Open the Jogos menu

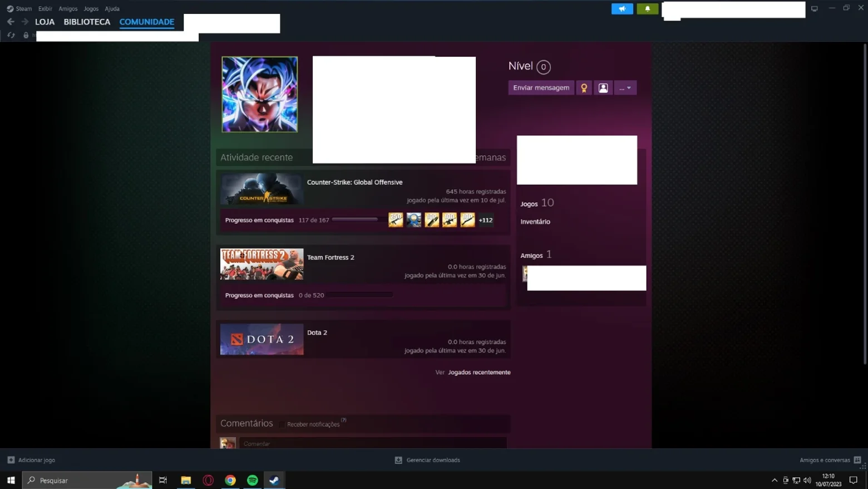[x=91, y=9]
